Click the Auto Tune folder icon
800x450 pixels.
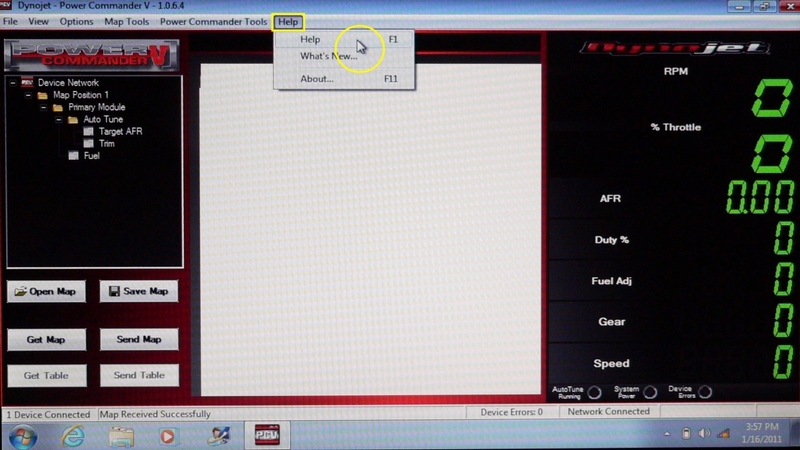point(73,120)
